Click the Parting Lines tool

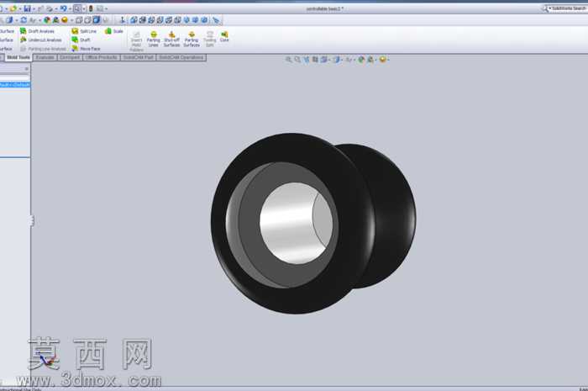[x=154, y=39]
